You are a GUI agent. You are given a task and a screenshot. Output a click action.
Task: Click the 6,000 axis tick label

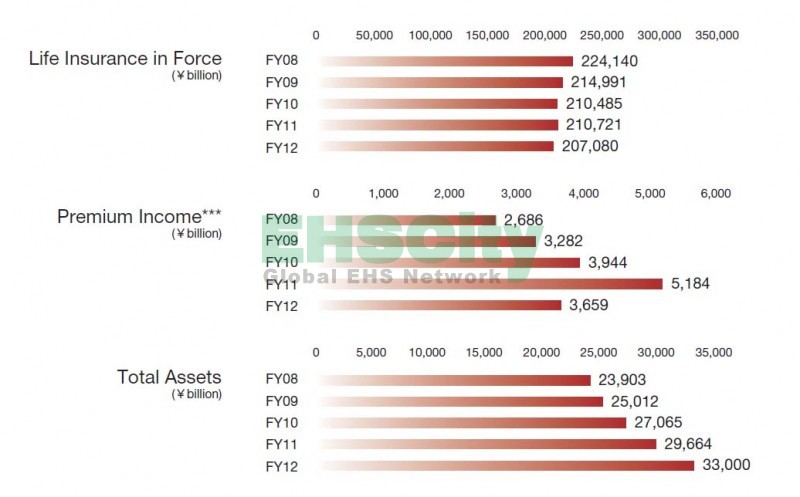pos(716,193)
